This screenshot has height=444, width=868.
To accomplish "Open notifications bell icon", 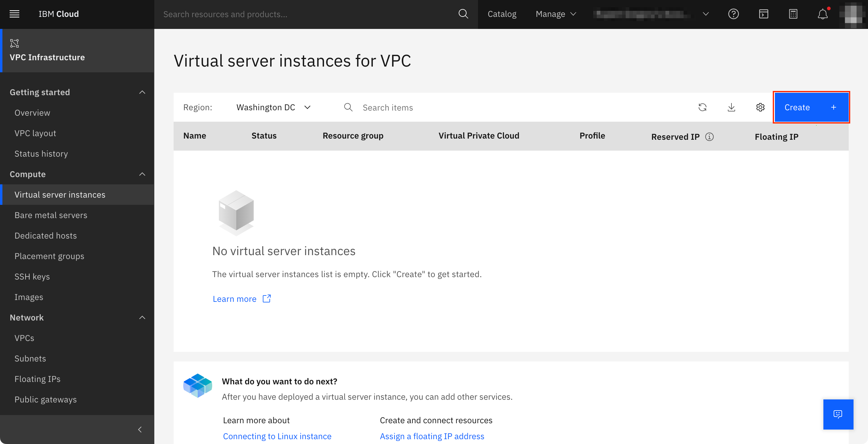I will 823,14.
